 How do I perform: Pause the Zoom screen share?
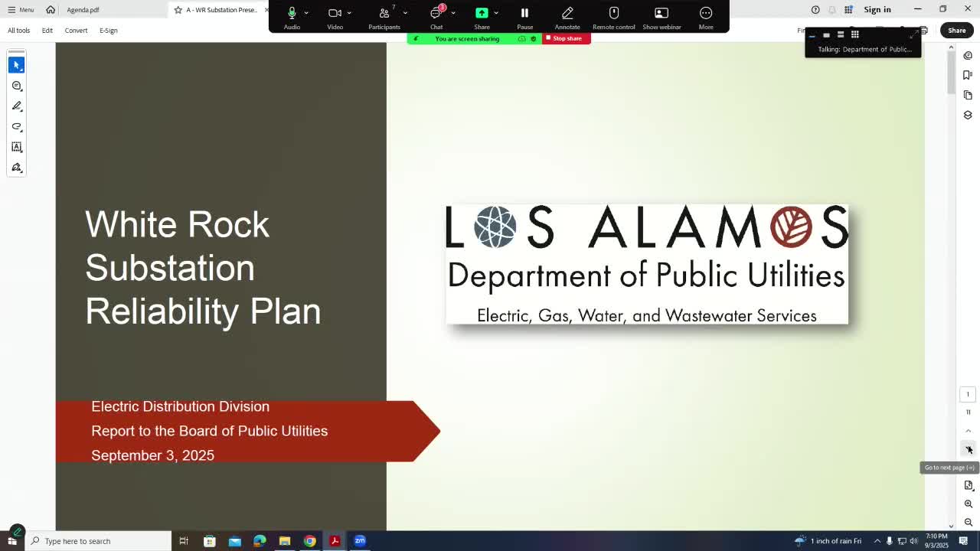click(x=524, y=17)
